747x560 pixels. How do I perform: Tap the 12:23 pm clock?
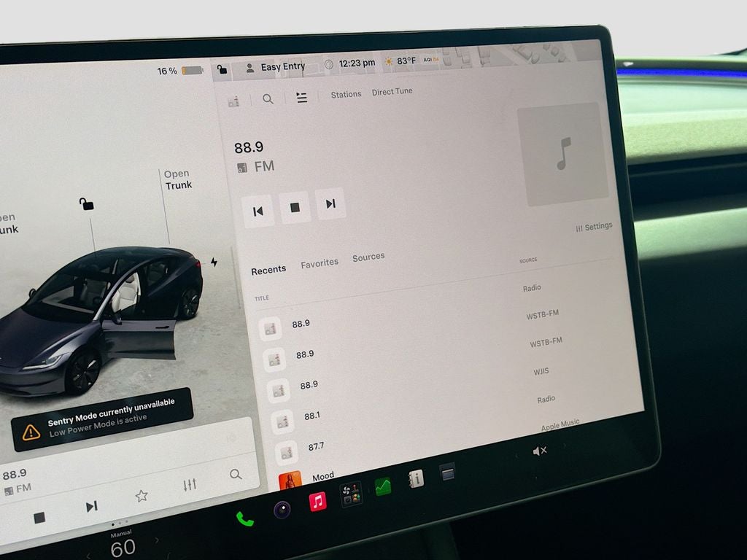click(x=357, y=63)
